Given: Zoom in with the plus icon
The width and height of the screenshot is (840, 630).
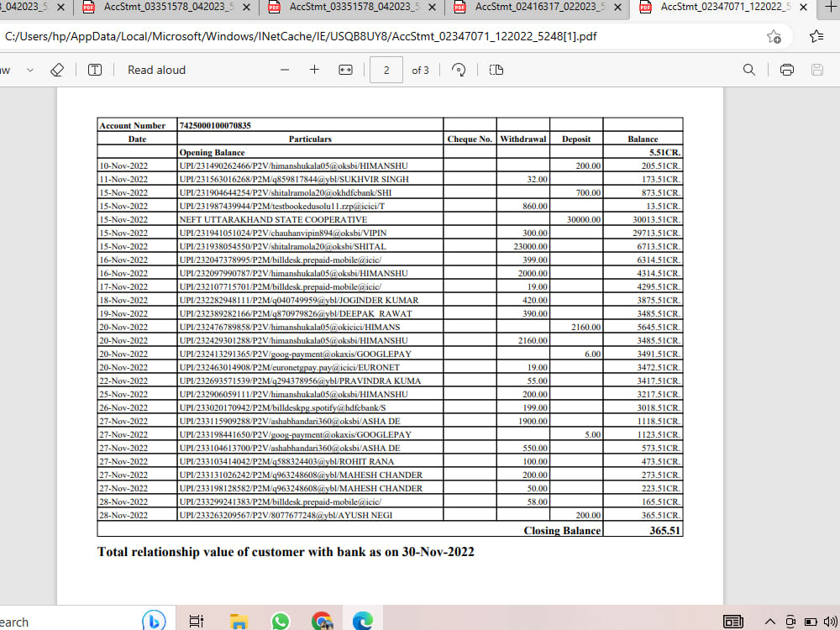Looking at the screenshot, I should tap(314, 70).
